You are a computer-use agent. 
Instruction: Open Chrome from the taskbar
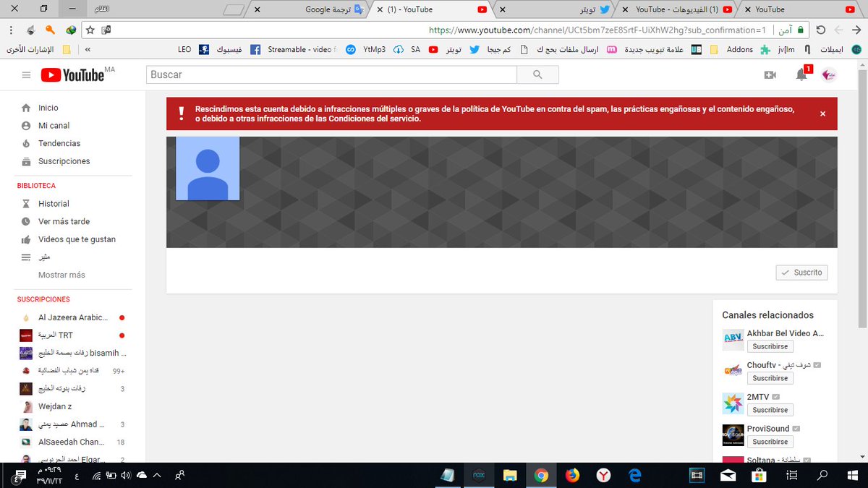(x=541, y=475)
